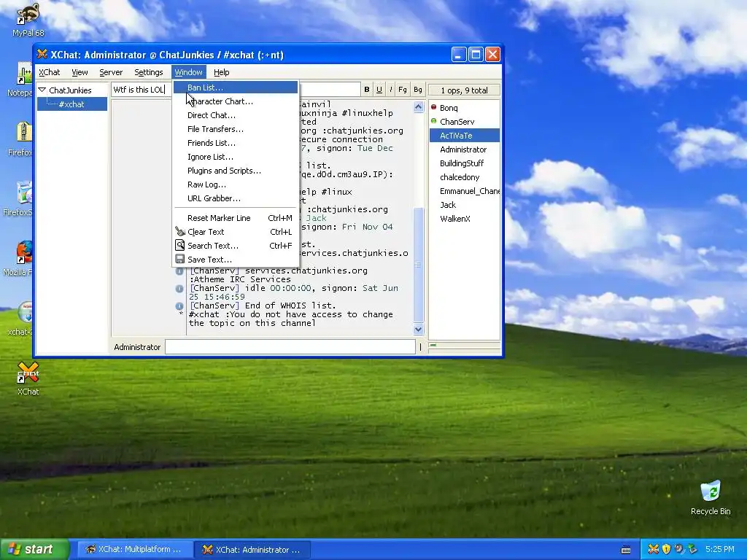Toggle Bold text formatting button

point(367,90)
